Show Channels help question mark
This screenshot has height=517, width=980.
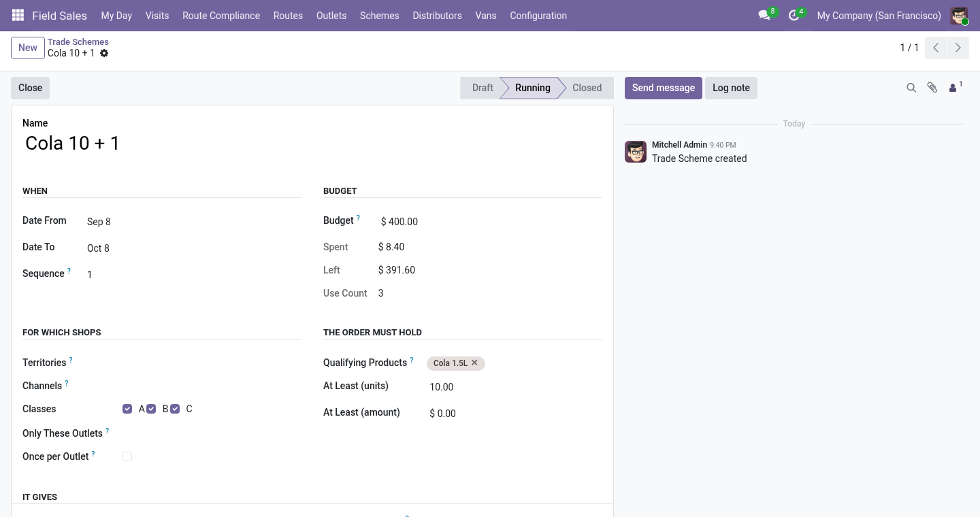click(67, 384)
